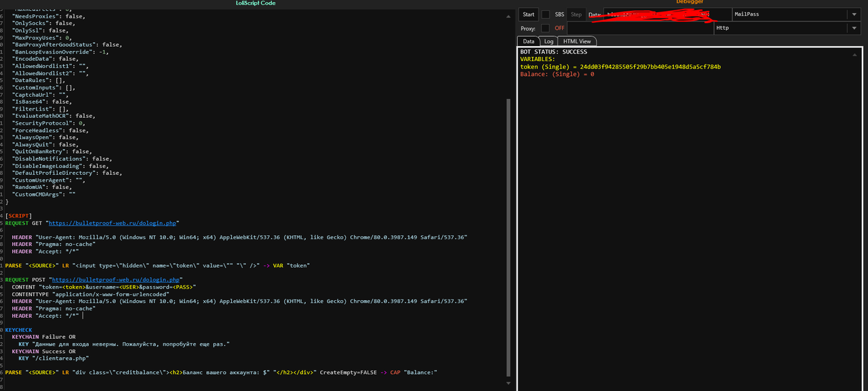Viewport: 868px width, 391px height.
Task: Click the CONTENT token/username/password line
Action: [x=104, y=287]
